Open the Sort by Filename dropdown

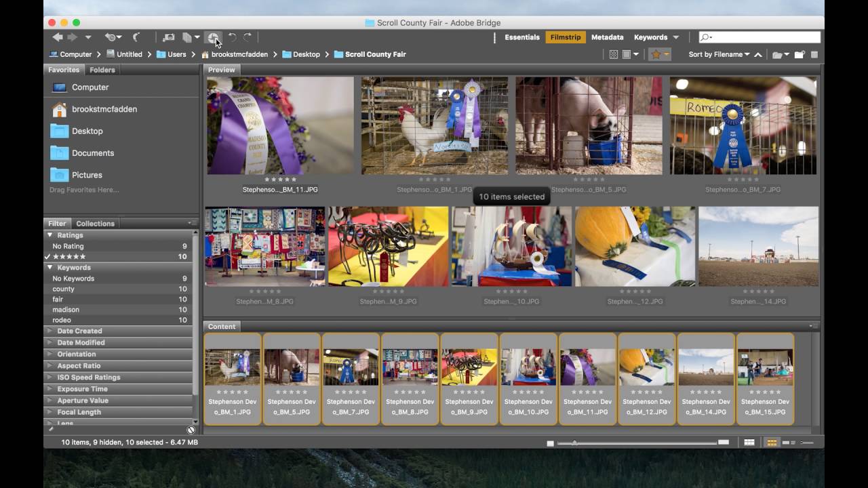pyautogui.click(x=719, y=54)
